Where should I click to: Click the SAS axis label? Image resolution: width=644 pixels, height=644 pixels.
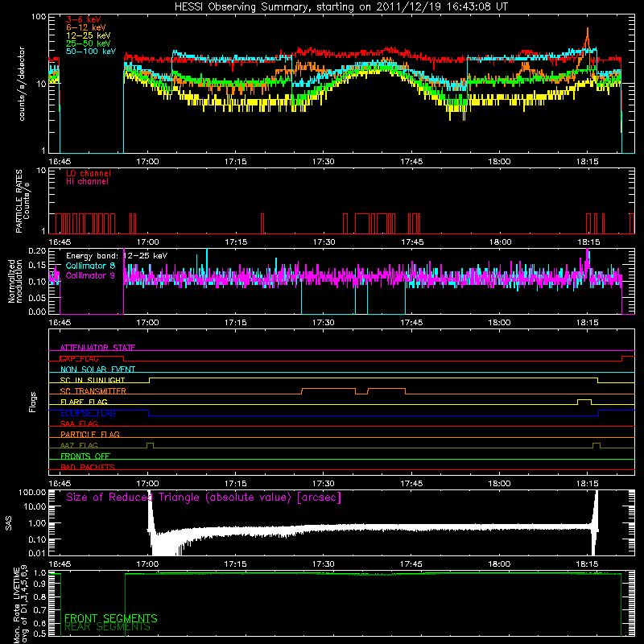tap(8, 523)
